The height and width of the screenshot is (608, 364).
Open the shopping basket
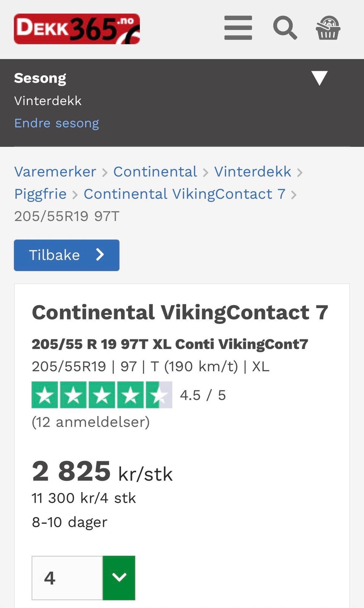pos(328,28)
